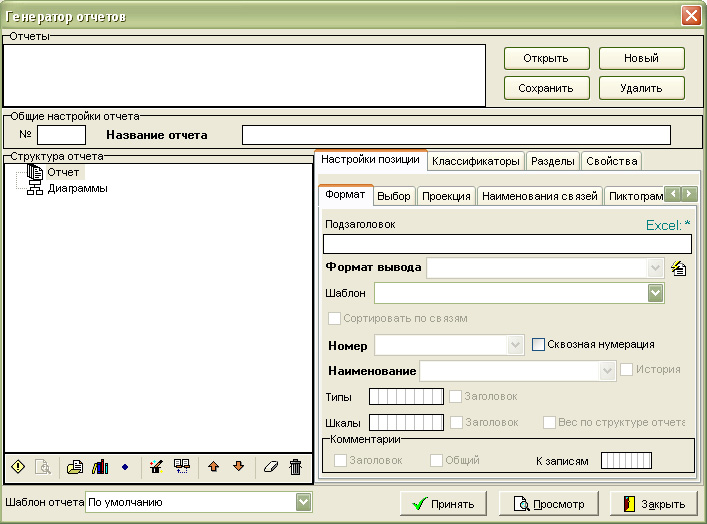
Task: Click the Просмотр button
Action: point(549,504)
